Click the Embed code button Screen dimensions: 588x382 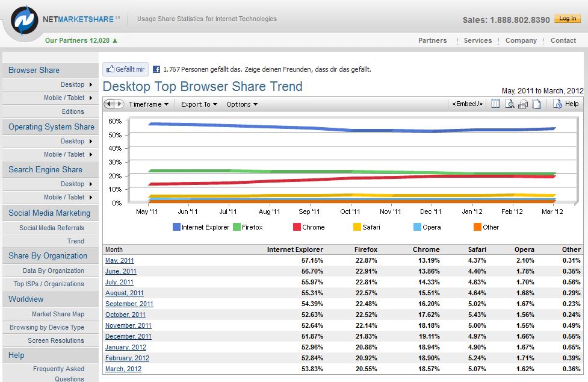[x=467, y=104]
